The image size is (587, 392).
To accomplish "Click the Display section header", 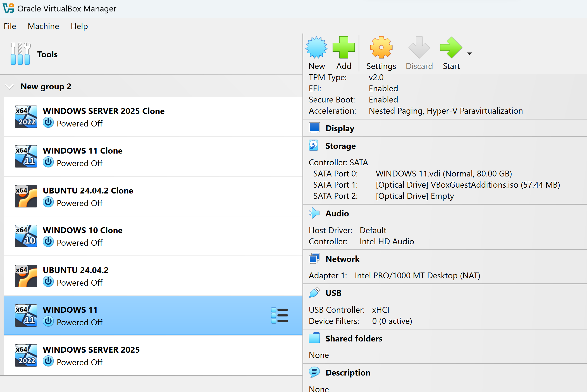I will 340,128.
